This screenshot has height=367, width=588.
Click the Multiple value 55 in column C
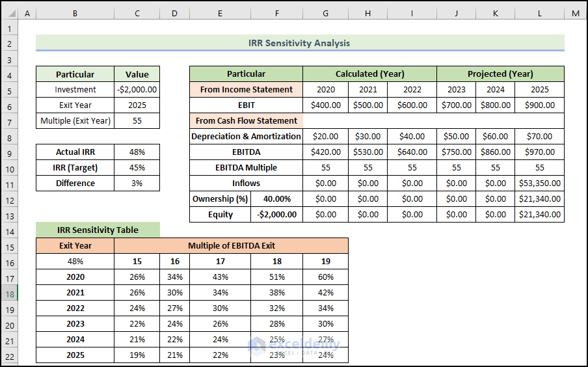[x=137, y=121]
